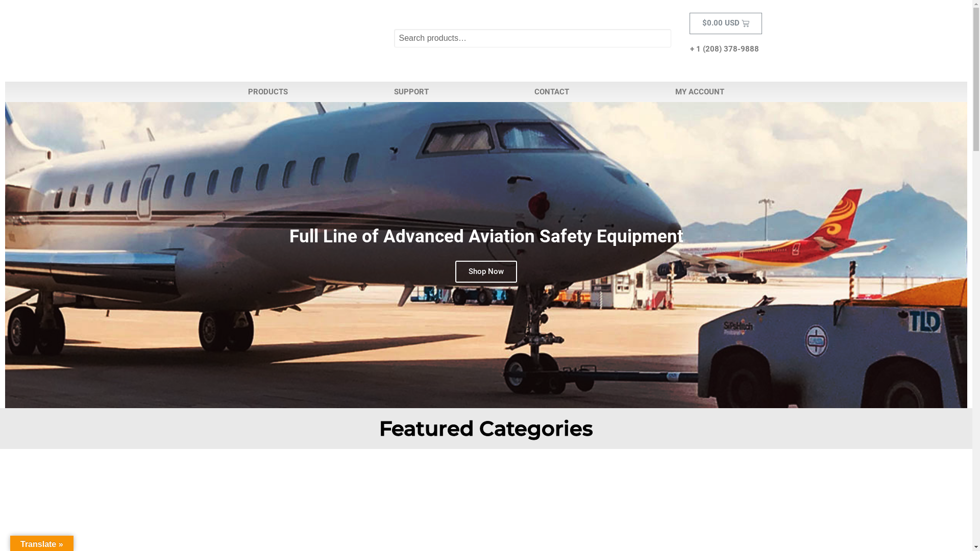Click the Shop Now button
This screenshot has height=551, width=980.
click(x=485, y=271)
